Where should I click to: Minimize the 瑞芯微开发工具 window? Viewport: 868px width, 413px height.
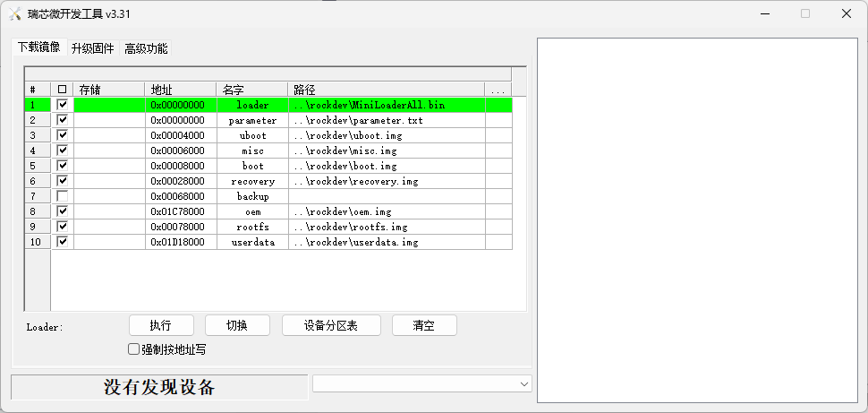tap(765, 13)
